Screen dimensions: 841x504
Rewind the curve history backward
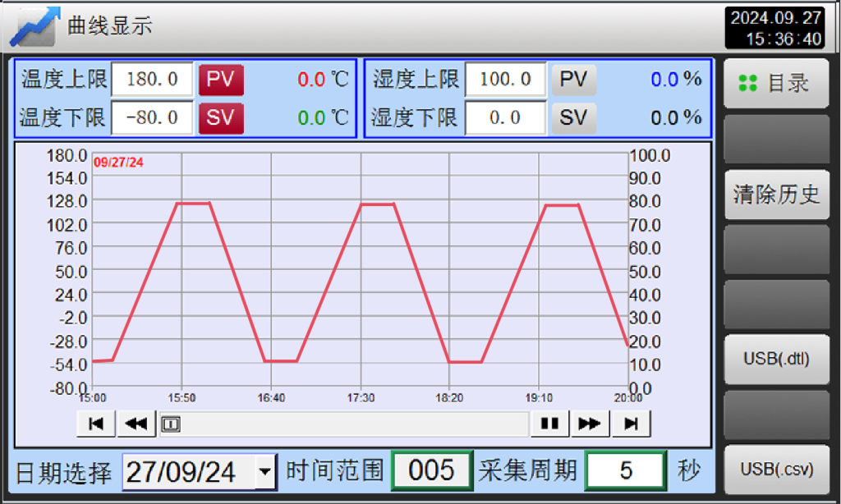137,424
